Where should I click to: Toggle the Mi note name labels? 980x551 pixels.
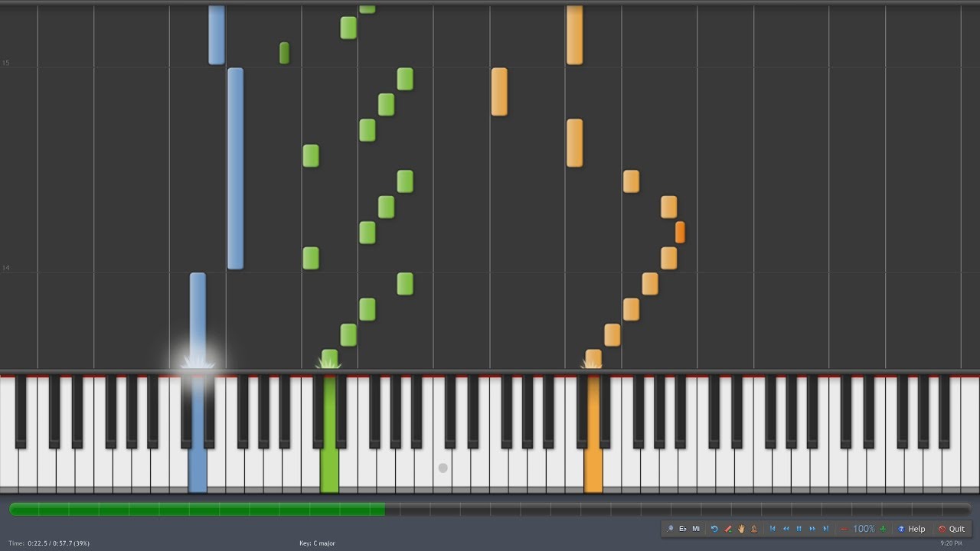(x=696, y=529)
